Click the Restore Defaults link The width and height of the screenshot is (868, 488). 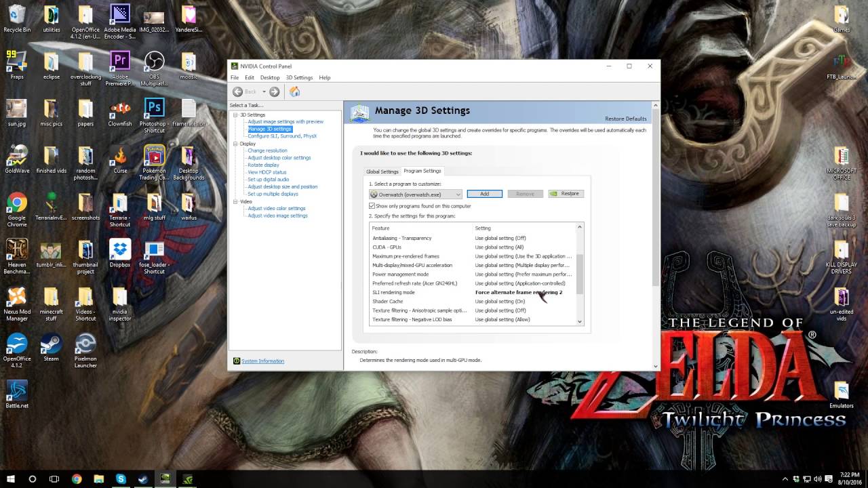pos(626,119)
